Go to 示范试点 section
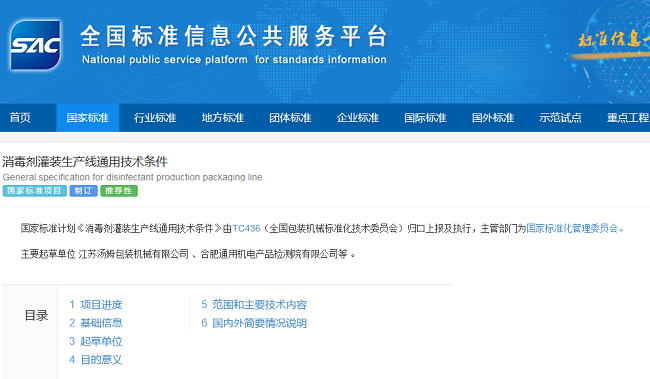This screenshot has height=379, width=650. (x=560, y=118)
